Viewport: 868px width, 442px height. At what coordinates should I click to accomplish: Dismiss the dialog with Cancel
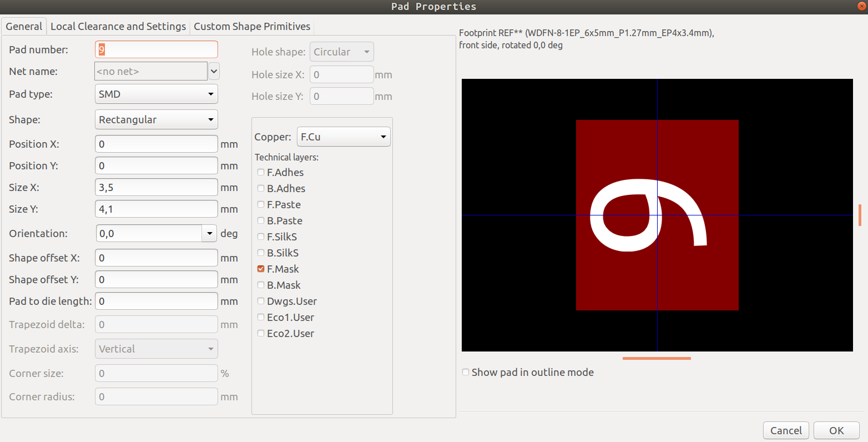point(786,430)
